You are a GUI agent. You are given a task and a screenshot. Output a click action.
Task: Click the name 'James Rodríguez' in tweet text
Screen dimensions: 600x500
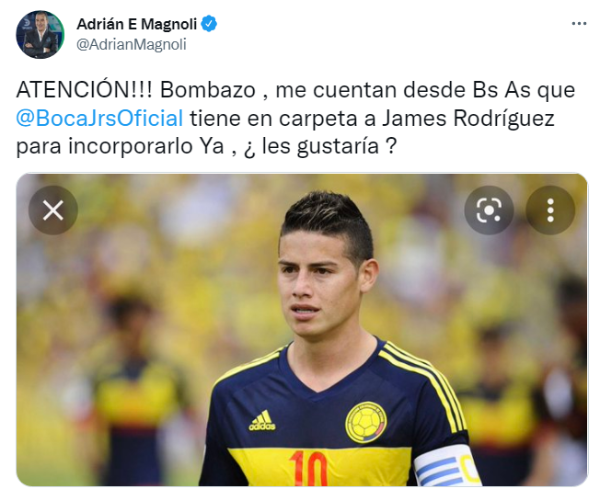tap(468, 118)
